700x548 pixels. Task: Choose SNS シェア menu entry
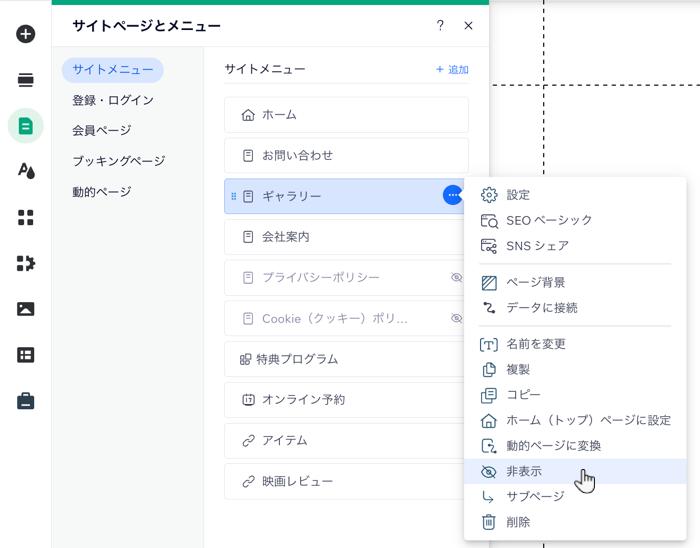click(575, 246)
